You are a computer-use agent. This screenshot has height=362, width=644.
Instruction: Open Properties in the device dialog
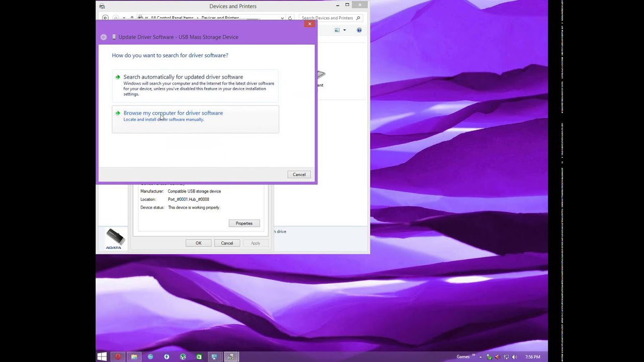(244, 223)
